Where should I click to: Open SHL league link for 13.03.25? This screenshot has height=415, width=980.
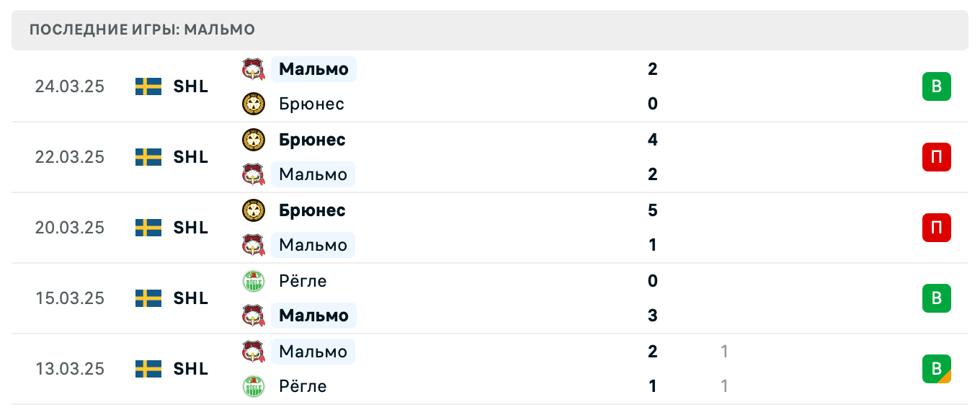click(x=191, y=369)
